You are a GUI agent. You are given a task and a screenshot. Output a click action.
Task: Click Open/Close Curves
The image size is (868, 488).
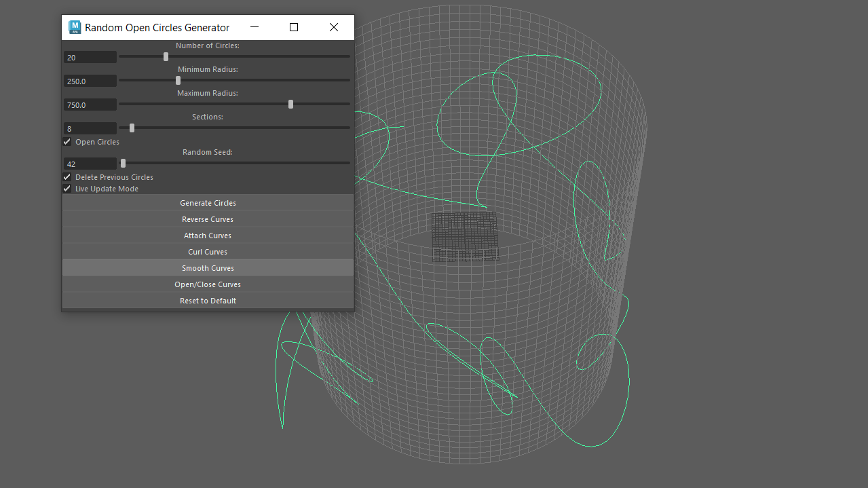[x=207, y=284]
